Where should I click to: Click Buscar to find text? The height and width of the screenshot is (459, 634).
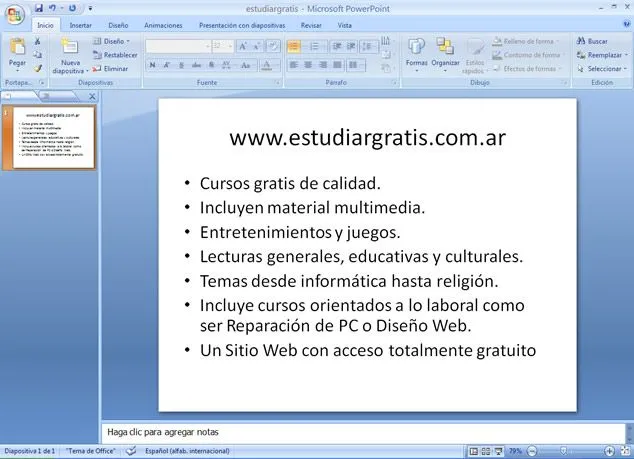(592, 41)
